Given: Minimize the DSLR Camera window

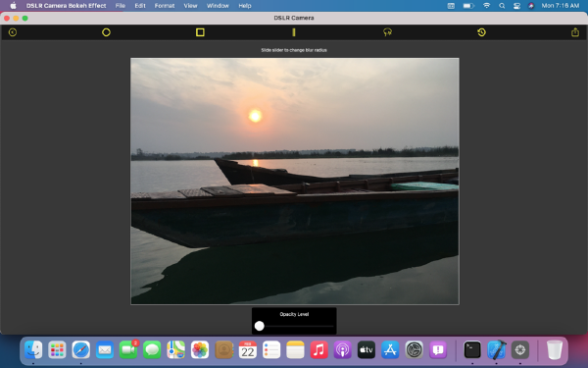Looking at the screenshot, I should [x=16, y=18].
